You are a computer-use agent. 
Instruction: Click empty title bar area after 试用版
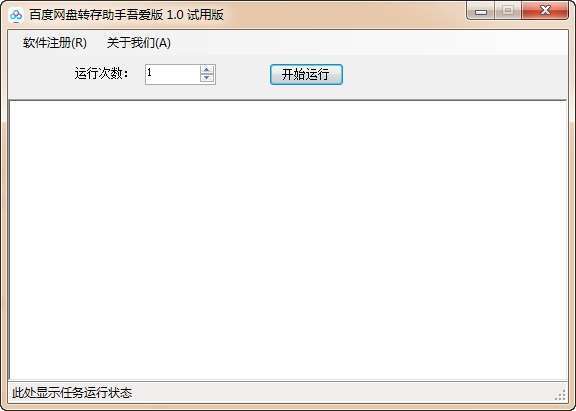point(342,15)
